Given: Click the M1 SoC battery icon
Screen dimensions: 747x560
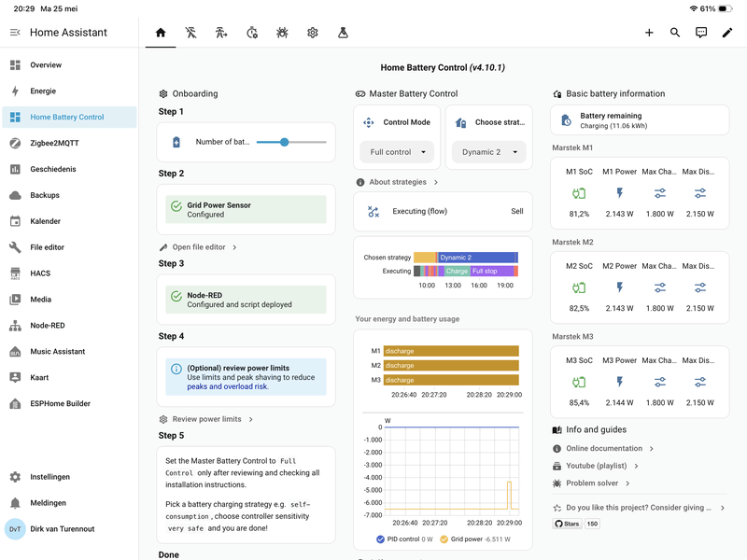Looking at the screenshot, I should coord(579,193).
